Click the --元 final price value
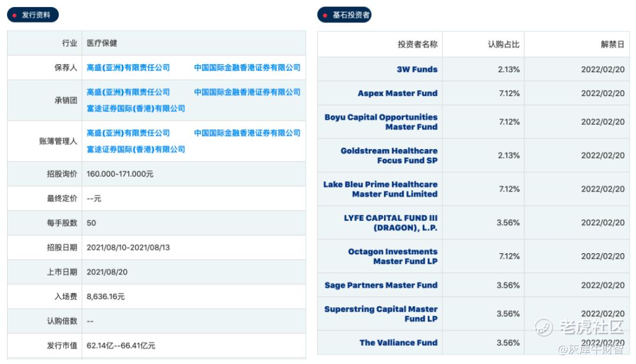 click(94, 198)
